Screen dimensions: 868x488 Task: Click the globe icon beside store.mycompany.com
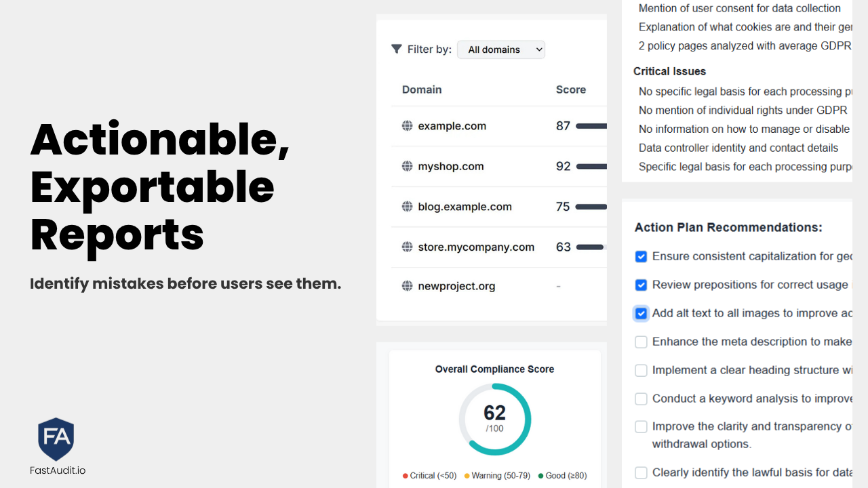tap(407, 247)
